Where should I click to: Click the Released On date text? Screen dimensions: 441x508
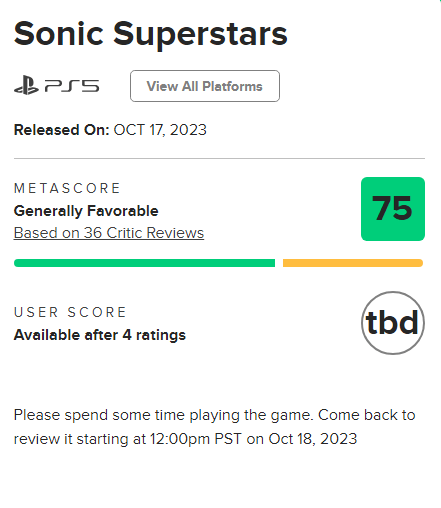(x=110, y=130)
